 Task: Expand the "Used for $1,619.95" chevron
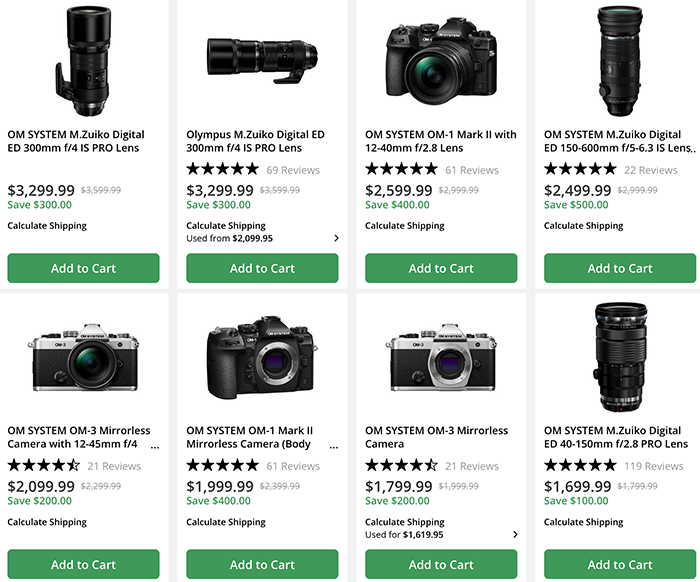515,535
